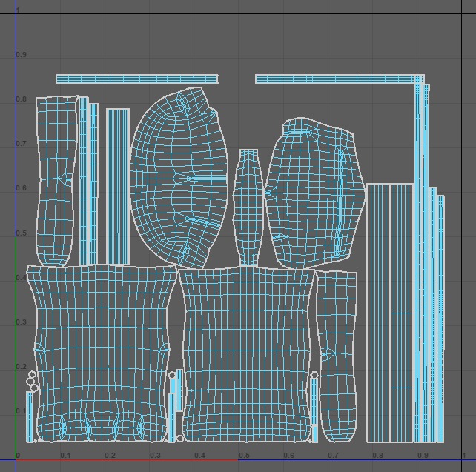Select the striped rectangle above the 0.8 axis label

coord(377,313)
